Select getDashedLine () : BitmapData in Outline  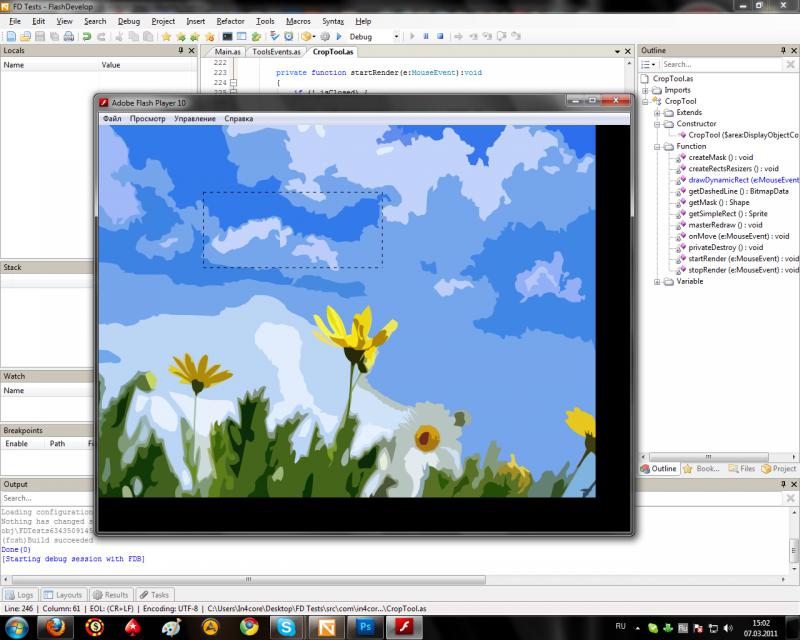click(738, 191)
